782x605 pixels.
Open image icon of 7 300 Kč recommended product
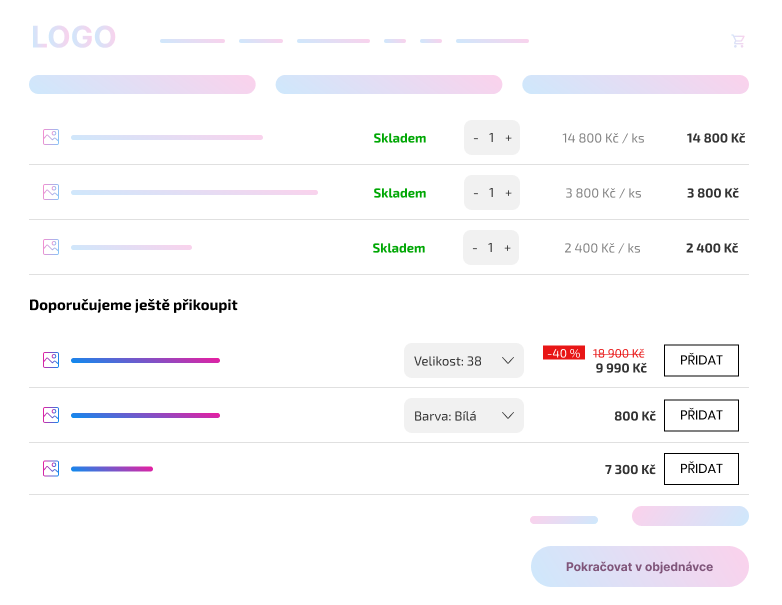51,468
